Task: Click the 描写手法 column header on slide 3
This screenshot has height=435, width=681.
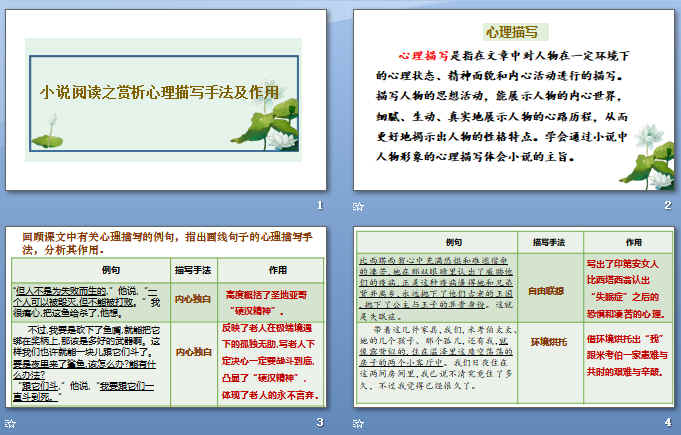Action: point(194,269)
